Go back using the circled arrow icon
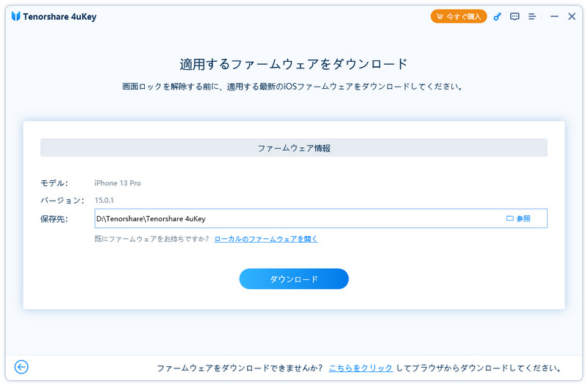588x386 pixels. coord(21,367)
